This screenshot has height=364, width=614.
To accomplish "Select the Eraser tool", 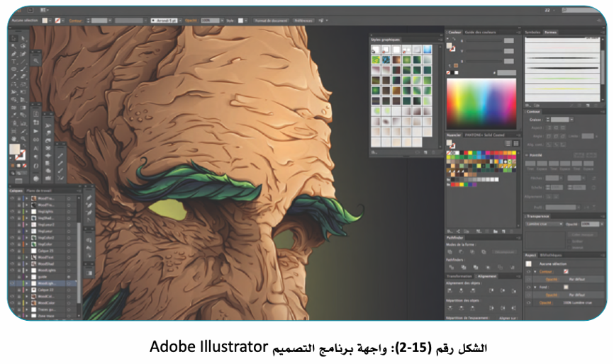I will point(23,76).
